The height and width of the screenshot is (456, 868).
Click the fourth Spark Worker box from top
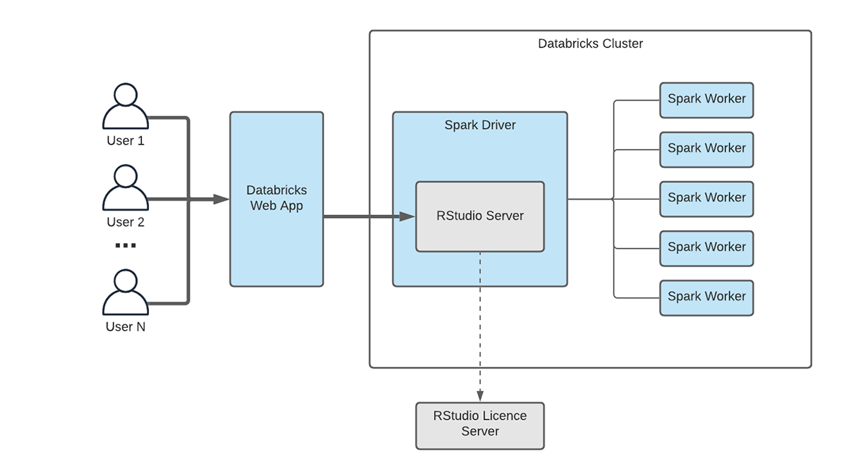point(707,248)
